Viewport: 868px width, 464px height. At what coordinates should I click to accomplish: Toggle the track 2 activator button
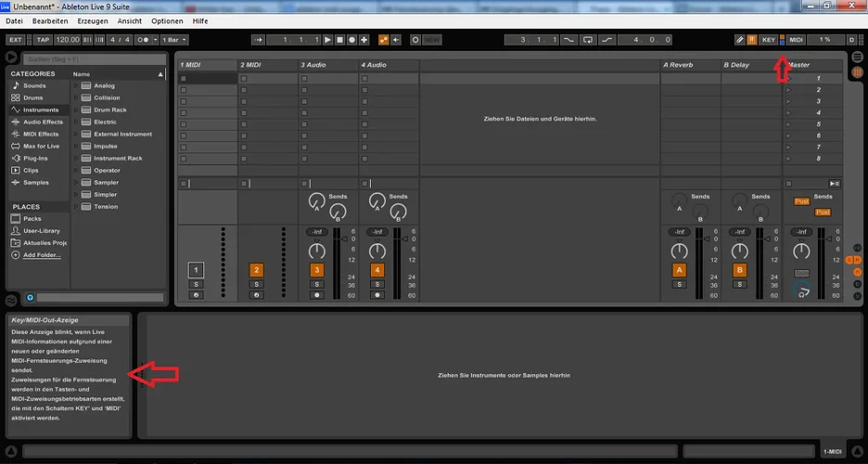[x=256, y=270]
